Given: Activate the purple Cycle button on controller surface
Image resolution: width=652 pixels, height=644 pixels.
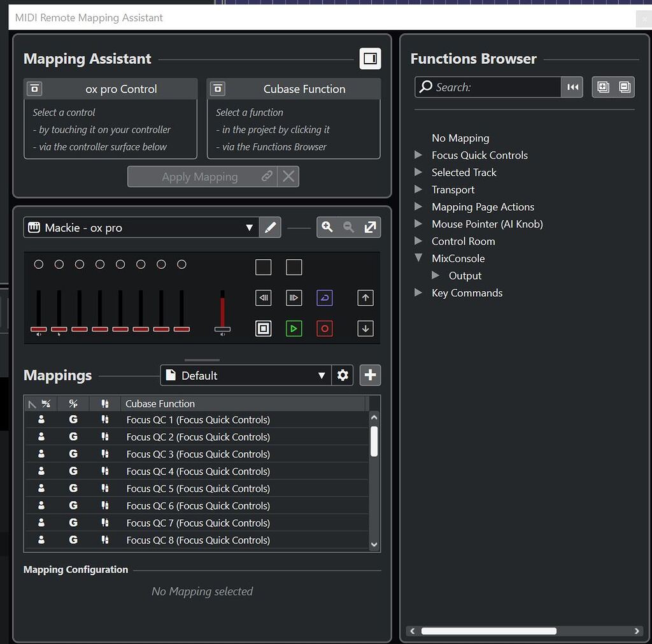Looking at the screenshot, I should (x=325, y=297).
